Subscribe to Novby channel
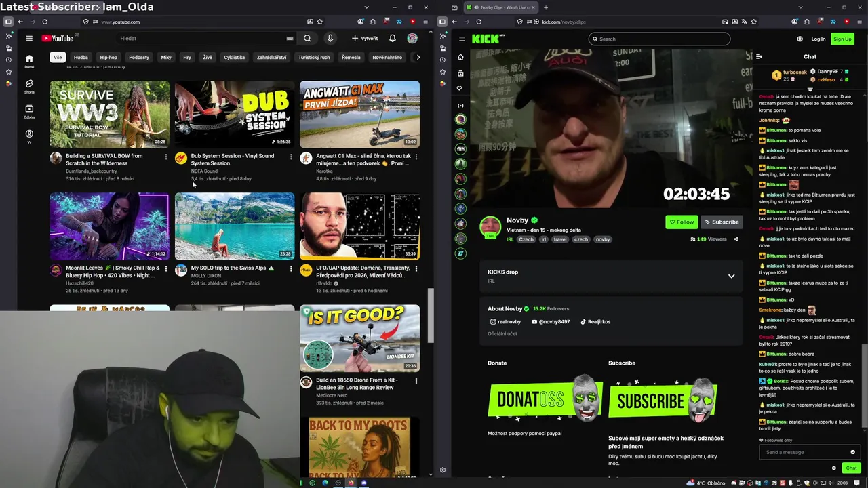 [x=721, y=222]
